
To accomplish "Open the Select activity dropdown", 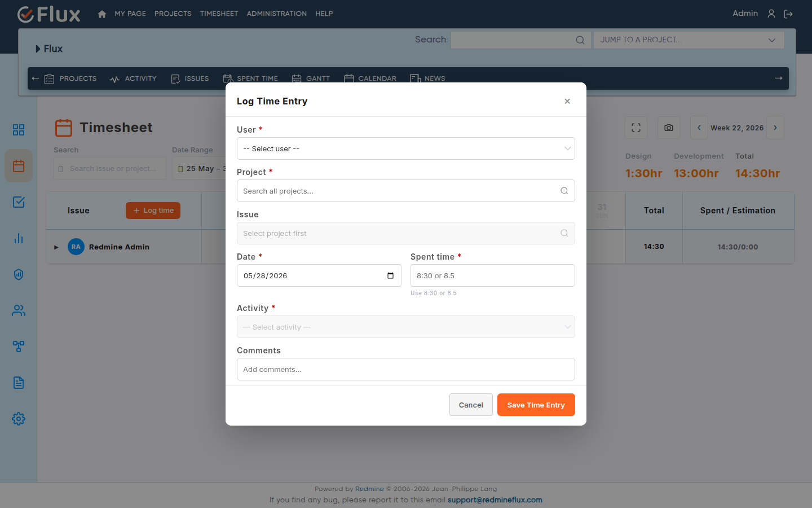I will pos(406,327).
